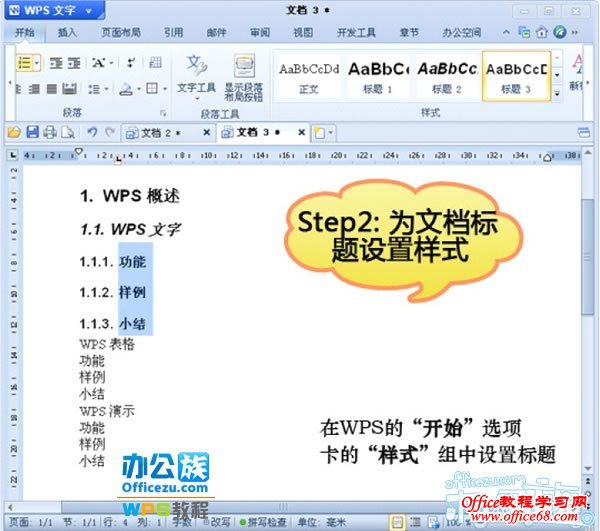This screenshot has height=531, width=600.
Task: Click the open folder icon
Action: point(14,133)
